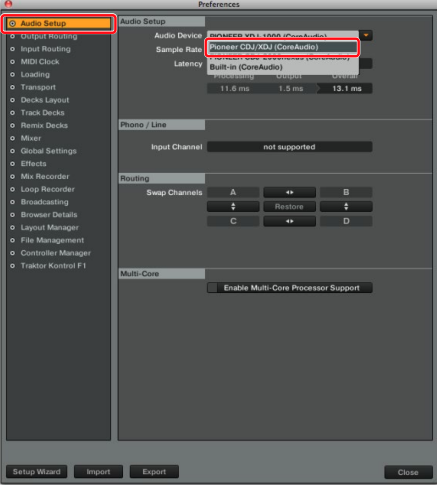This screenshot has width=437, height=485.
Task: Select Track Decks category
Action: coord(43,113)
